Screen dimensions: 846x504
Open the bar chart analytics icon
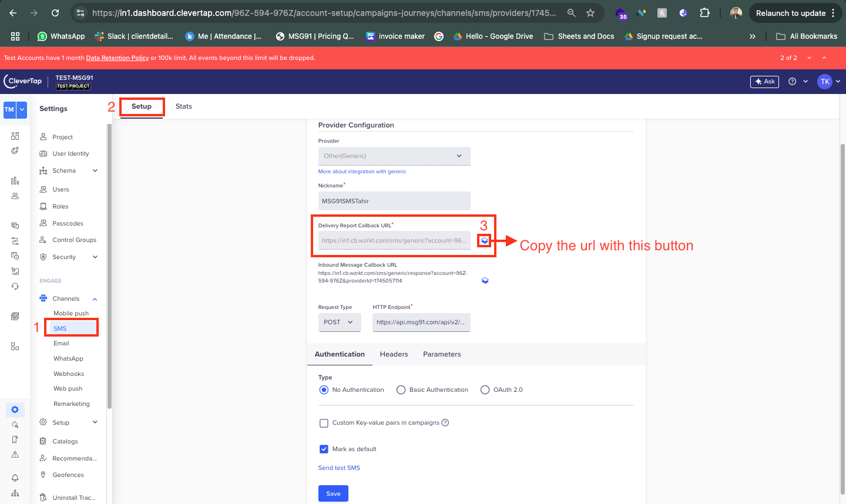pos(15,181)
